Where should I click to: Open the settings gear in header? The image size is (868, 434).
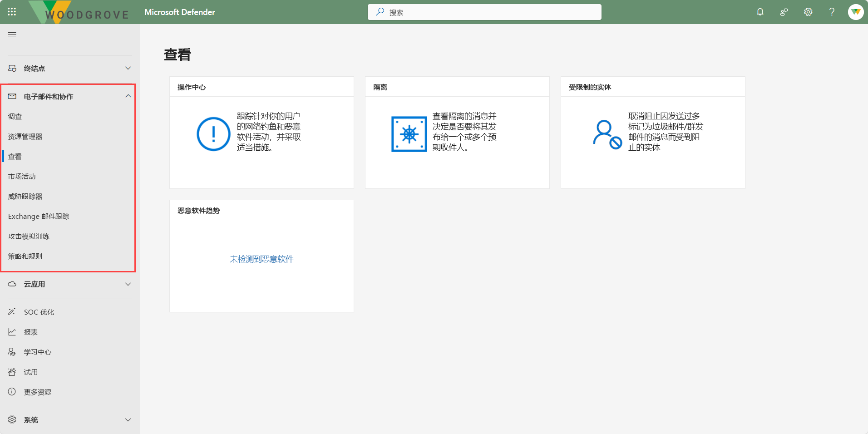pyautogui.click(x=808, y=12)
